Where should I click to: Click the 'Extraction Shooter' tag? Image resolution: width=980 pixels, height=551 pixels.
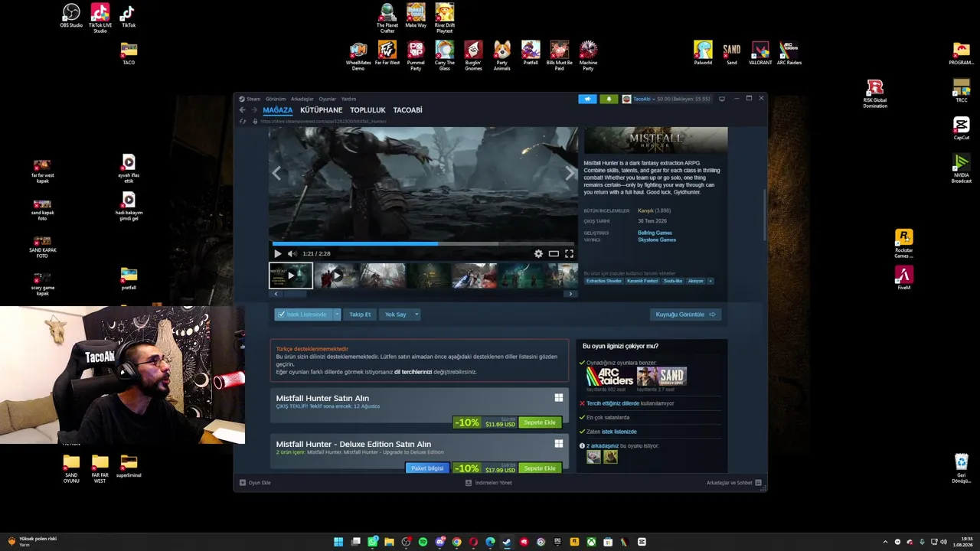[604, 281]
